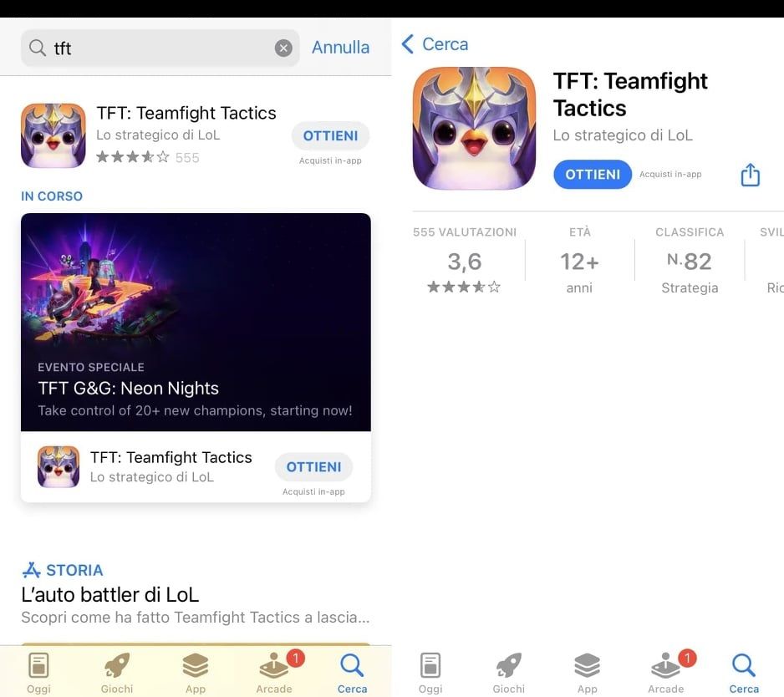The width and height of the screenshot is (784, 697).
Task: Tap OTTIENI in the Neon Nights event card
Action: coord(313,466)
